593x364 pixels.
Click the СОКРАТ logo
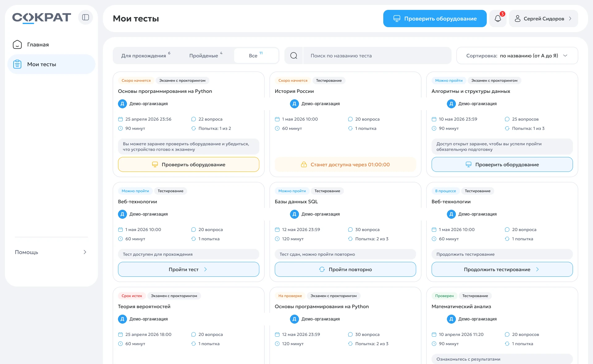click(x=41, y=18)
